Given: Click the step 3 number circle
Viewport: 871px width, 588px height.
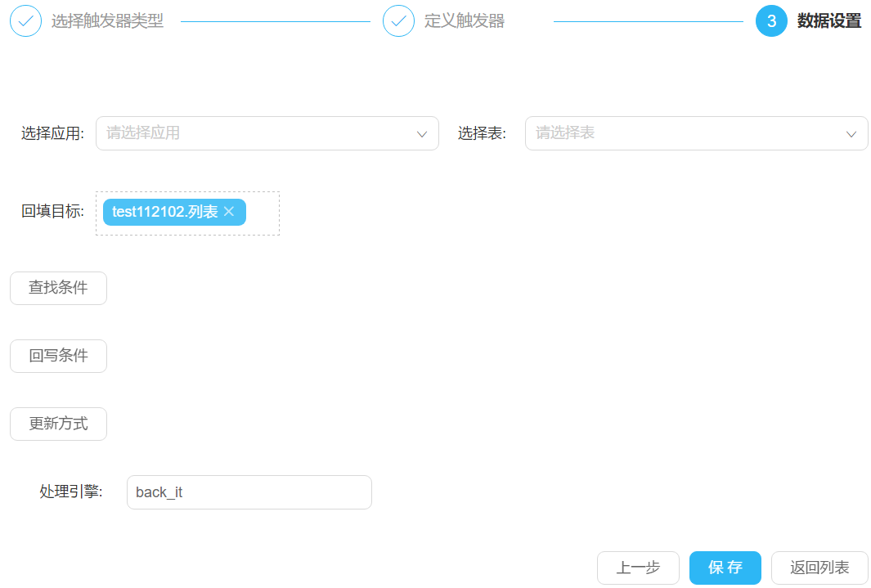Looking at the screenshot, I should (x=771, y=21).
